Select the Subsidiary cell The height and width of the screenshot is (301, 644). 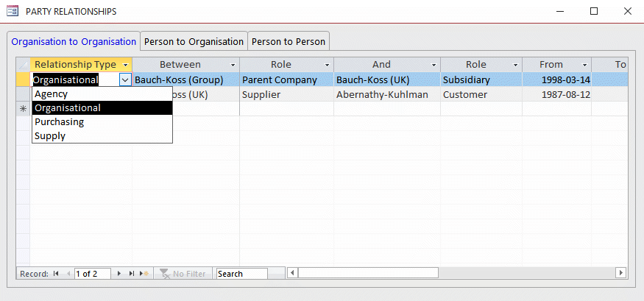point(481,79)
